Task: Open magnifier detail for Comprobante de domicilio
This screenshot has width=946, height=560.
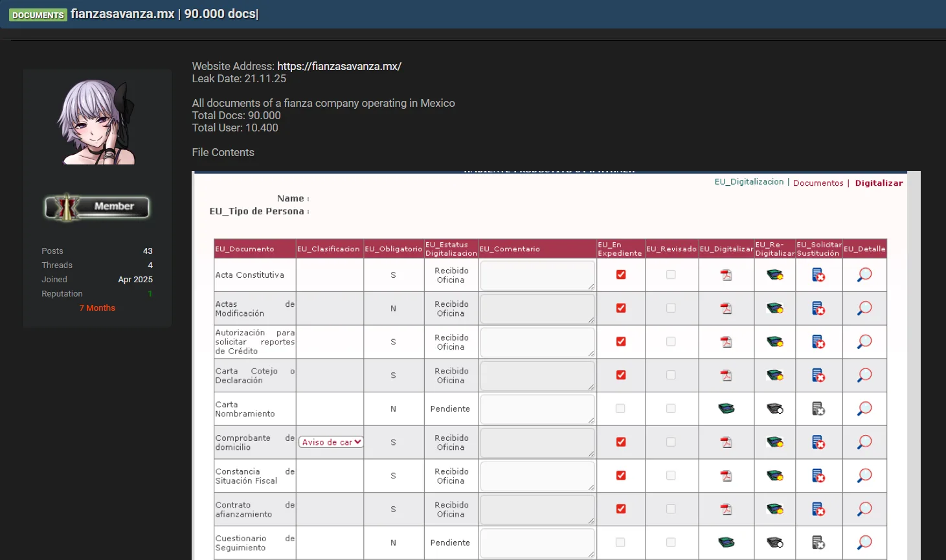Action: pyautogui.click(x=864, y=442)
